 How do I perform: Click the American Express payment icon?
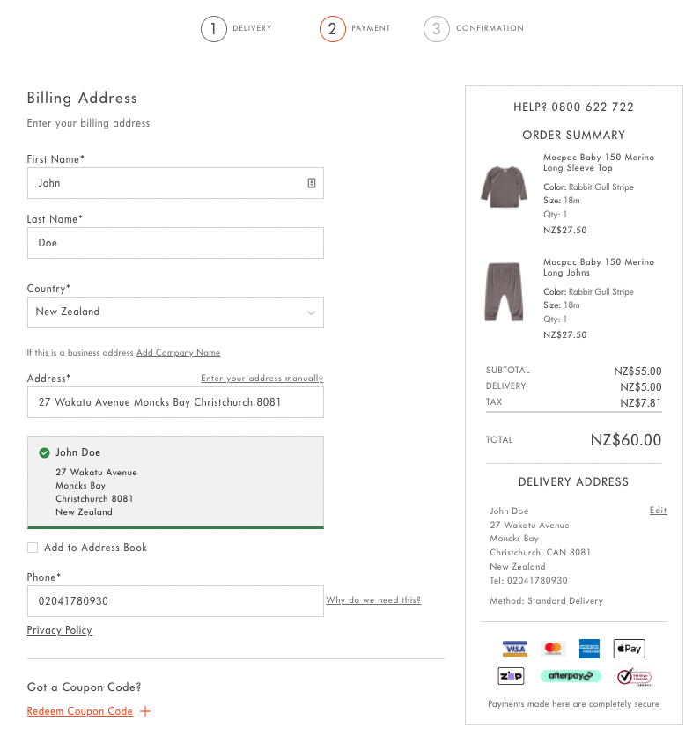[x=589, y=649]
